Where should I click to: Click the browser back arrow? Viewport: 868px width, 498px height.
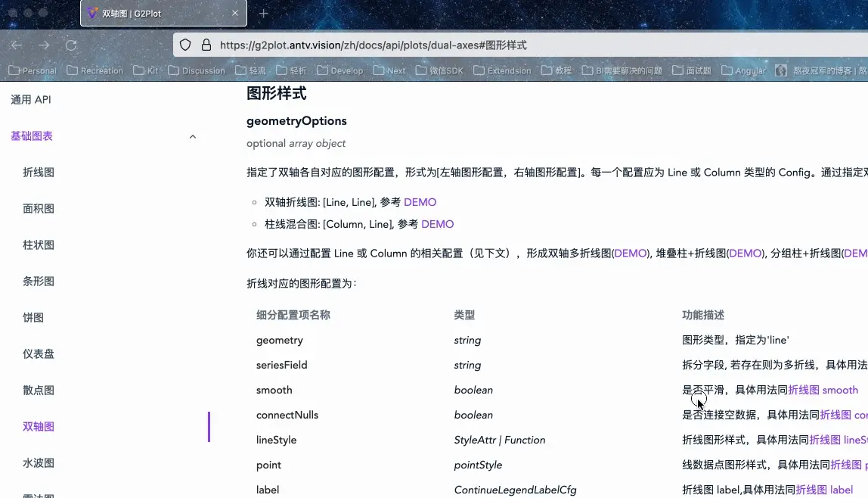click(17, 45)
